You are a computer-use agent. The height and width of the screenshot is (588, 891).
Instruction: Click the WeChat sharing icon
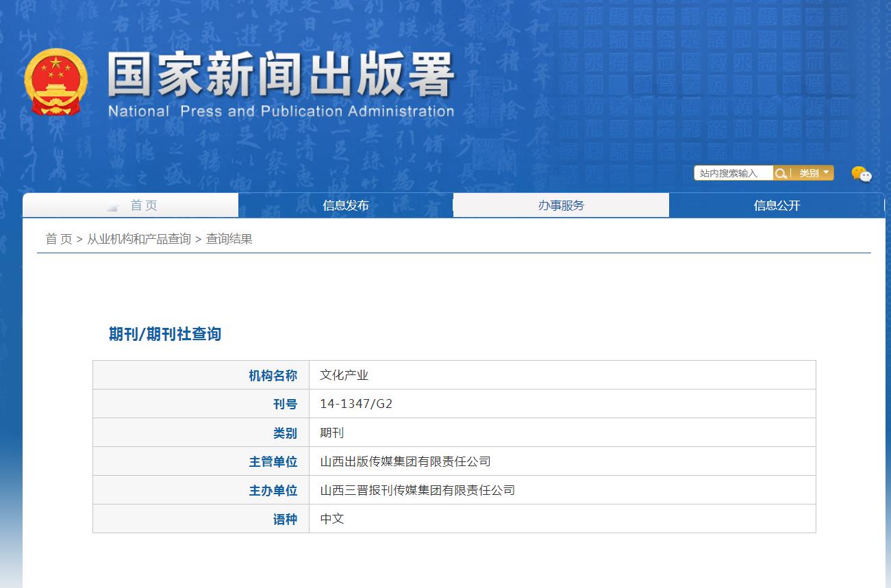[x=862, y=175]
